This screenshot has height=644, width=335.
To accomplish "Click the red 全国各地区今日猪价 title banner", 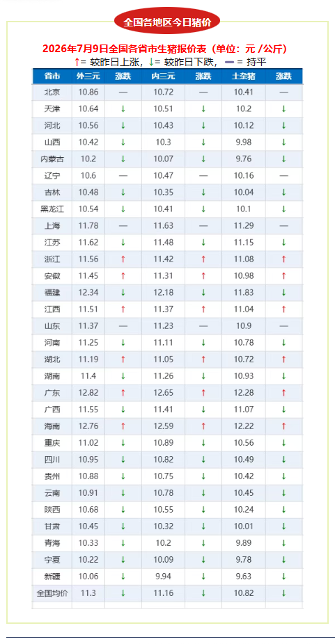I will (x=167, y=21).
